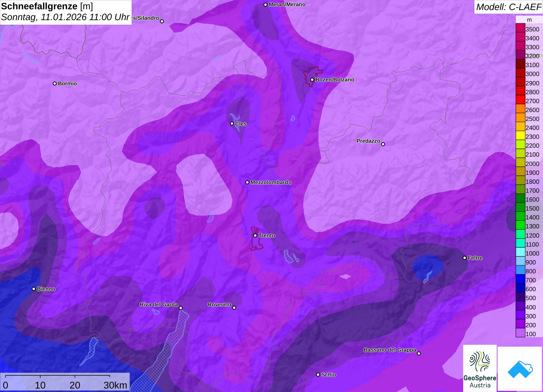Click the Bassano del Grappa label
This screenshot has width=543, height=392.
tap(390, 350)
